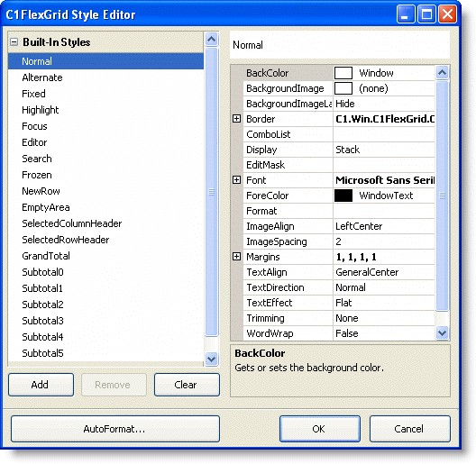
Task: Click the Format value field
Action: (384, 211)
